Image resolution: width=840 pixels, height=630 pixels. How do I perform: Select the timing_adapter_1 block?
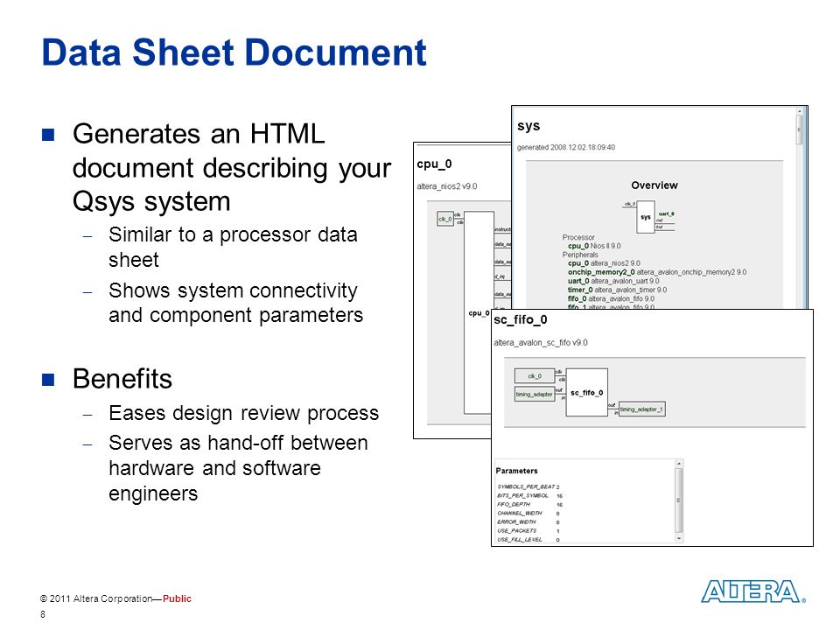641,409
